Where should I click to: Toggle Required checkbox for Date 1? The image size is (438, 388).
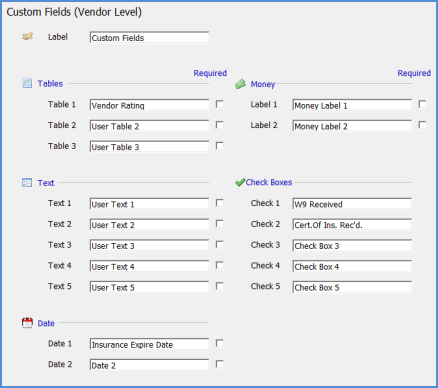[x=219, y=343]
